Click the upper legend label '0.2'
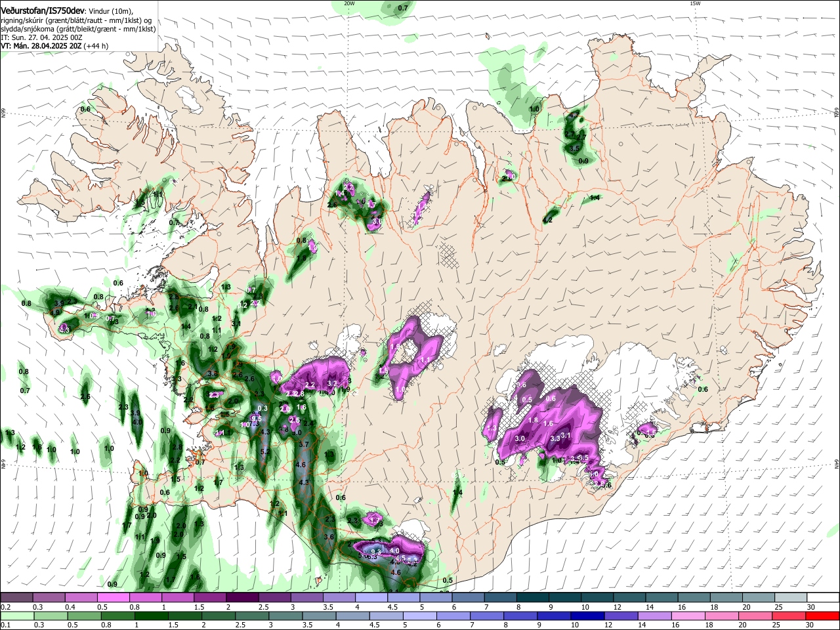Viewport: 840px width, 630px height. pos(5,607)
